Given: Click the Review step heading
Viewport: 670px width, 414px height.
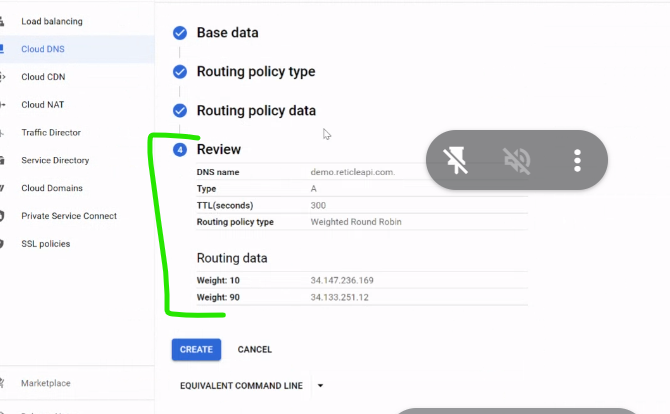Looking at the screenshot, I should pos(219,149).
